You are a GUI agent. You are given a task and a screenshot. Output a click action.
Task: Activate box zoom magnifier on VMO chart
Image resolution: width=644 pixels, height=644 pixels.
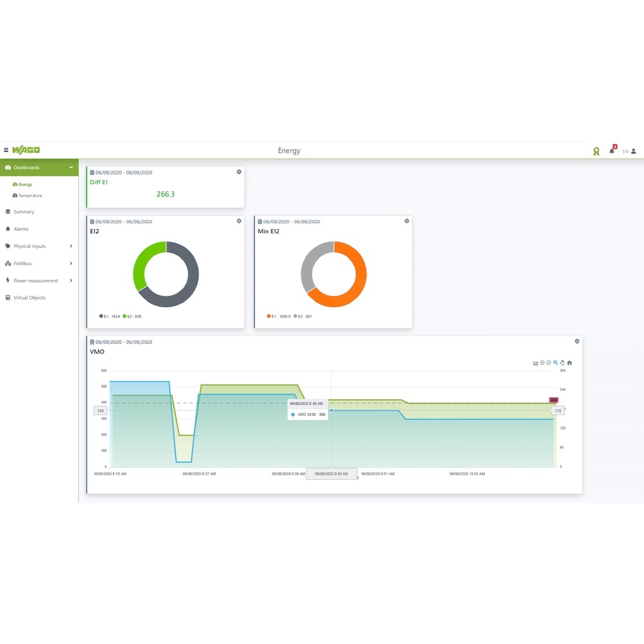click(555, 363)
